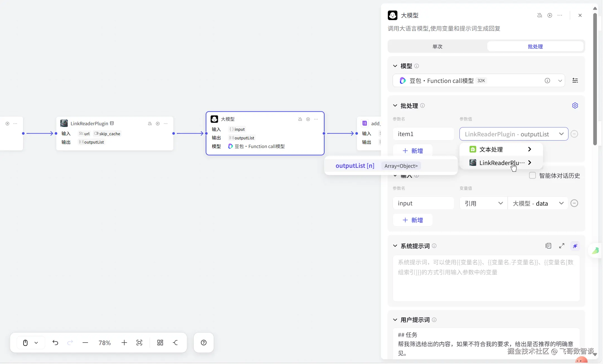Collapse the 系统提示词 section

coord(395,246)
